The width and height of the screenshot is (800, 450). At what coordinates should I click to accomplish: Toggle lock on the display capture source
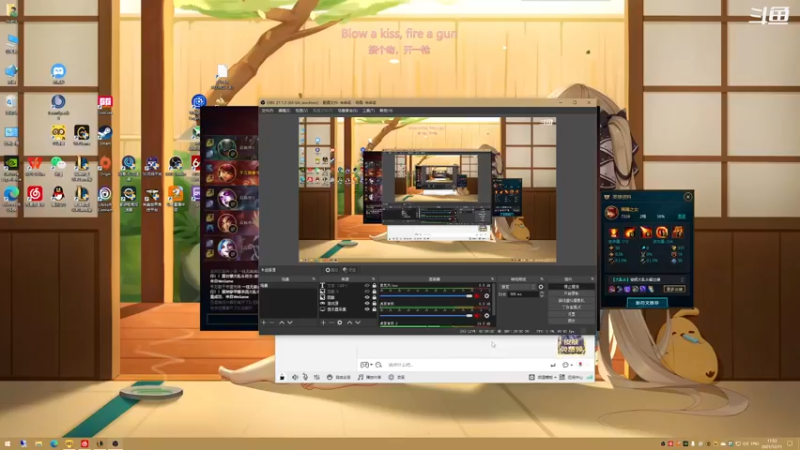click(x=374, y=309)
